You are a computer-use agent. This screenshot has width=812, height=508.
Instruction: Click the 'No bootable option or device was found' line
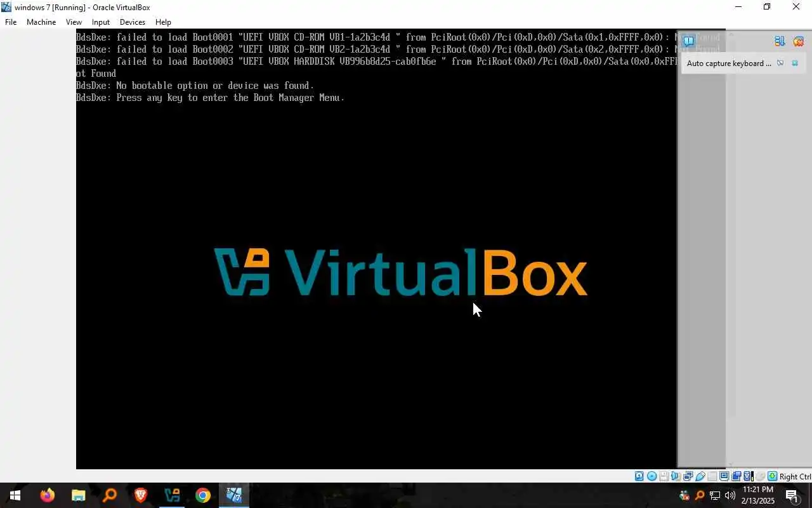(x=195, y=86)
